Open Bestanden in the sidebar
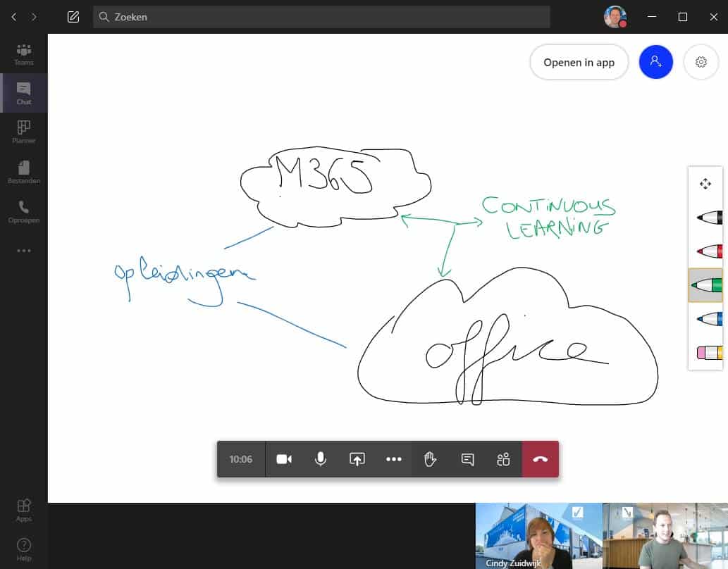The width and height of the screenshot is (728, 569). 24,173
